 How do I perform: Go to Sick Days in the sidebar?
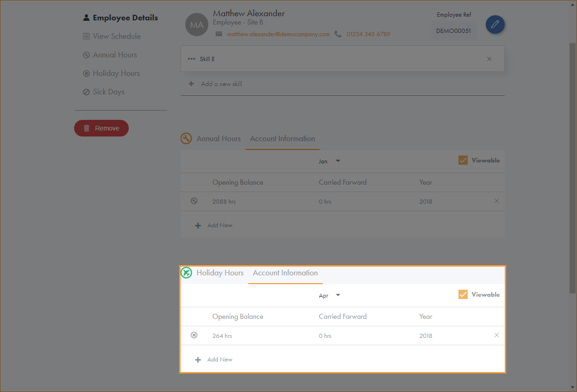pos(108,92)
